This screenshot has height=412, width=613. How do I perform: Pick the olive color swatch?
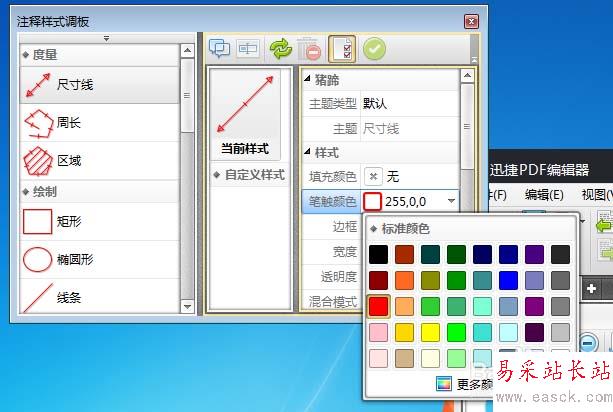[x=430, y=280]
